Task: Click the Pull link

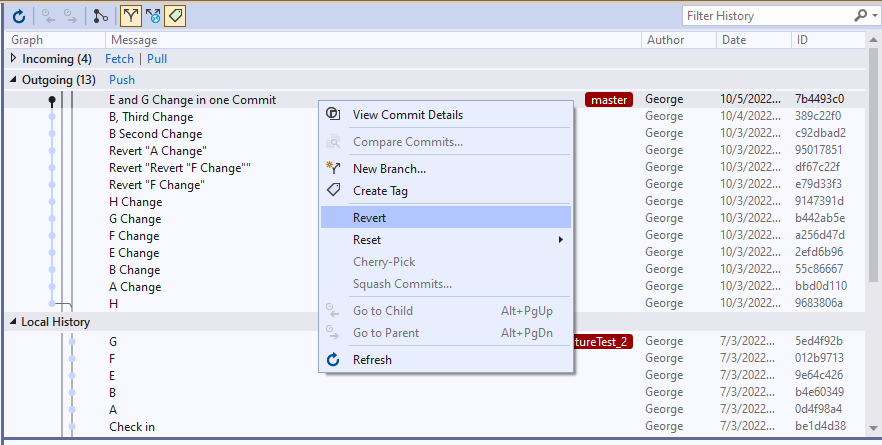Action: [157, 59]
